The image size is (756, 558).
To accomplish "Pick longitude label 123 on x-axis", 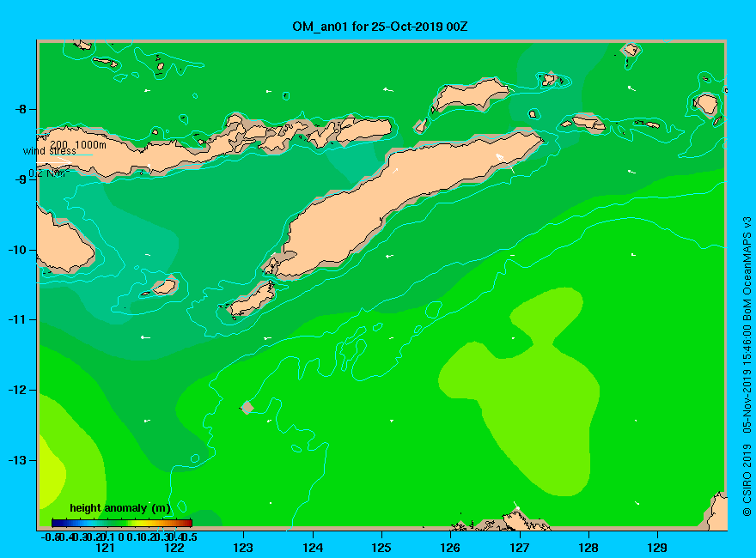I will 243,548.
